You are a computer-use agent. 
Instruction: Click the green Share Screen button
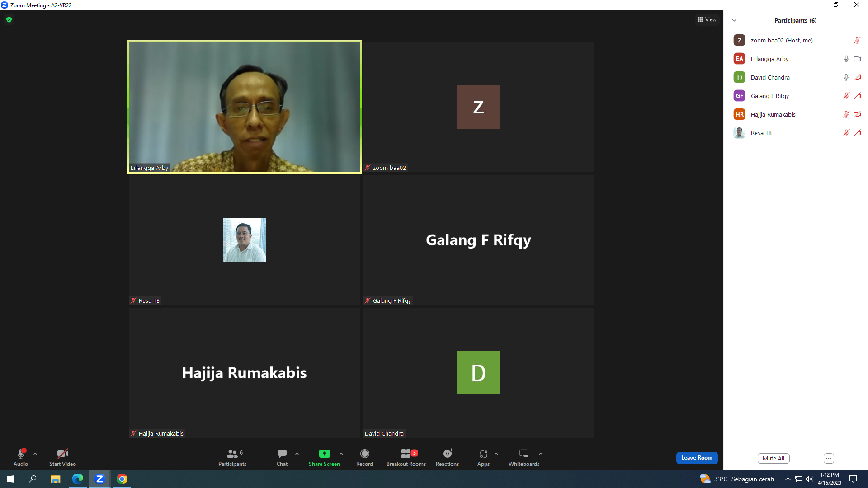point(324,457)
